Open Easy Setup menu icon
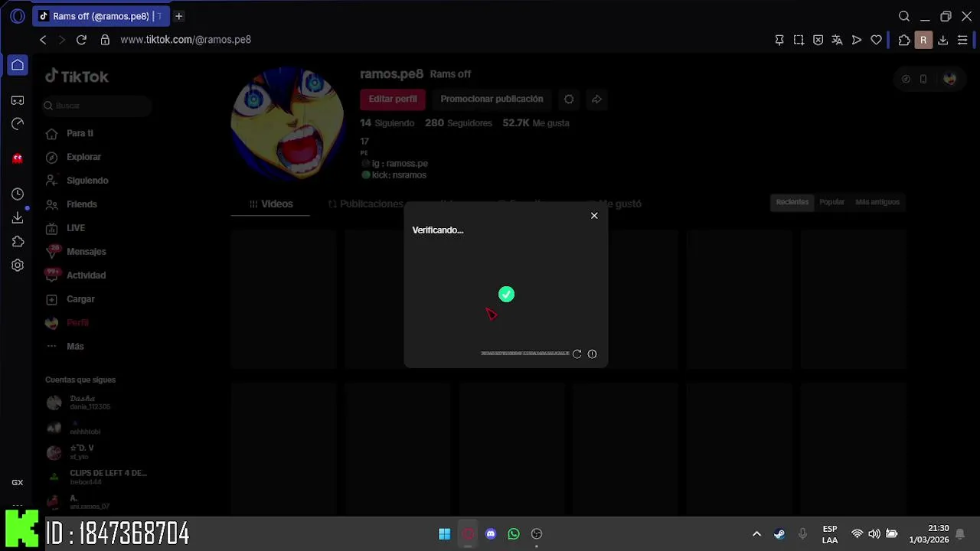 (962, 40)
